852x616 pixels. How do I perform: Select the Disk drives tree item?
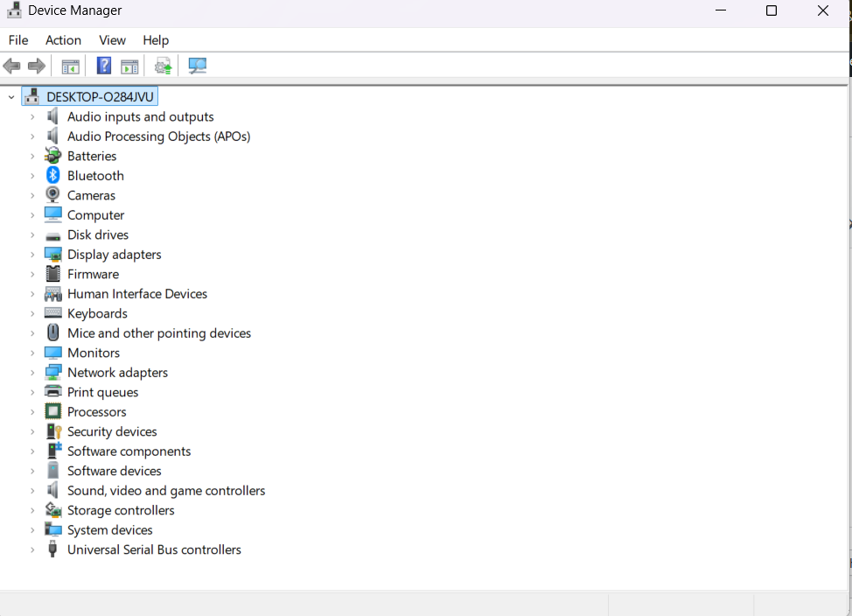coord(98,234)
